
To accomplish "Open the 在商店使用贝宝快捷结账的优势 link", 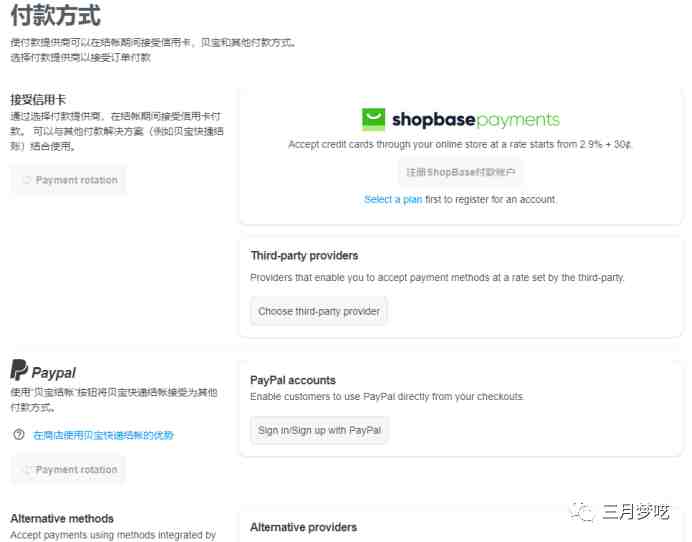I will 103,436.
